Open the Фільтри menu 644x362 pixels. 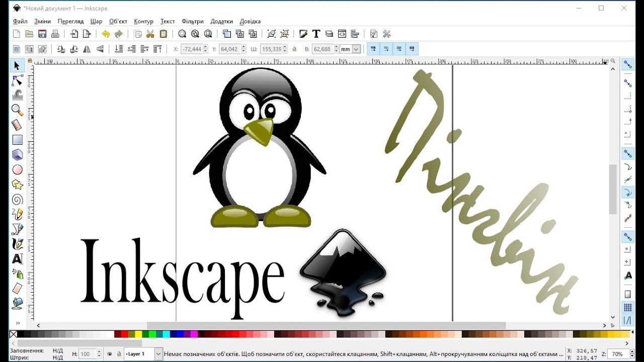(x=193, y=21)
